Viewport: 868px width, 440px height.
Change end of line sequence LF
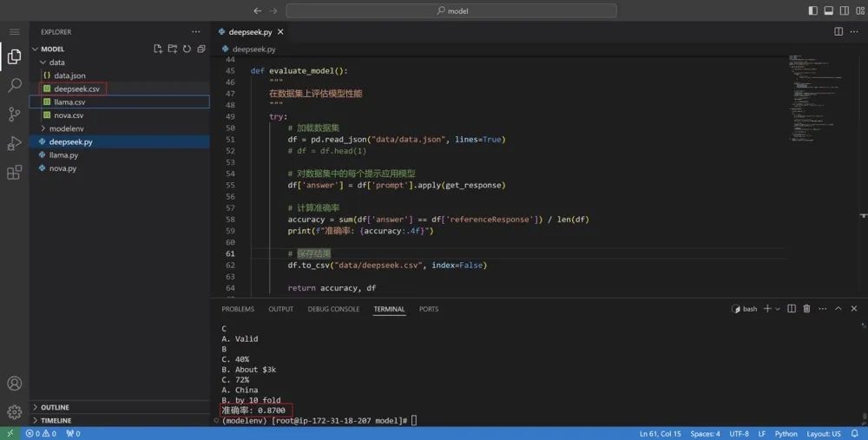point(762,433)
